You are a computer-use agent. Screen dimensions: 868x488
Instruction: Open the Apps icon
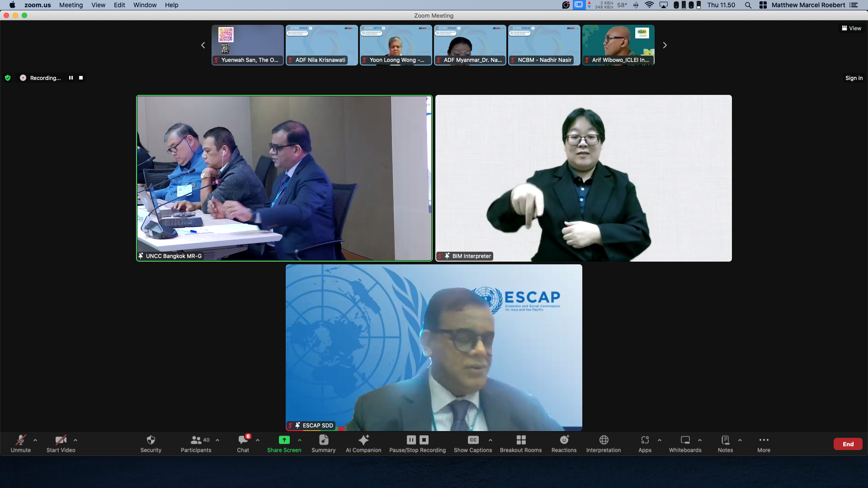coord(645,440)
